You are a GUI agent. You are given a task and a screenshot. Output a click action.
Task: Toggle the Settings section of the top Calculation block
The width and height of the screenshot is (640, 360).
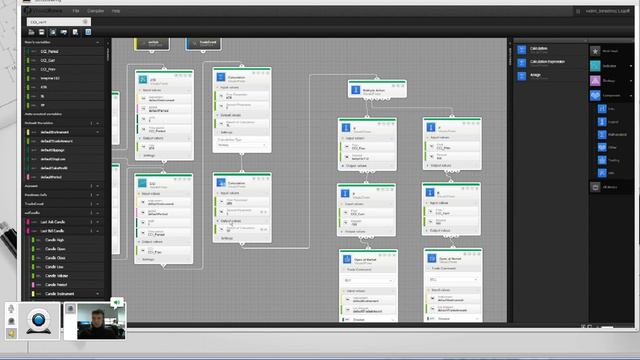(x=242, y=132)
